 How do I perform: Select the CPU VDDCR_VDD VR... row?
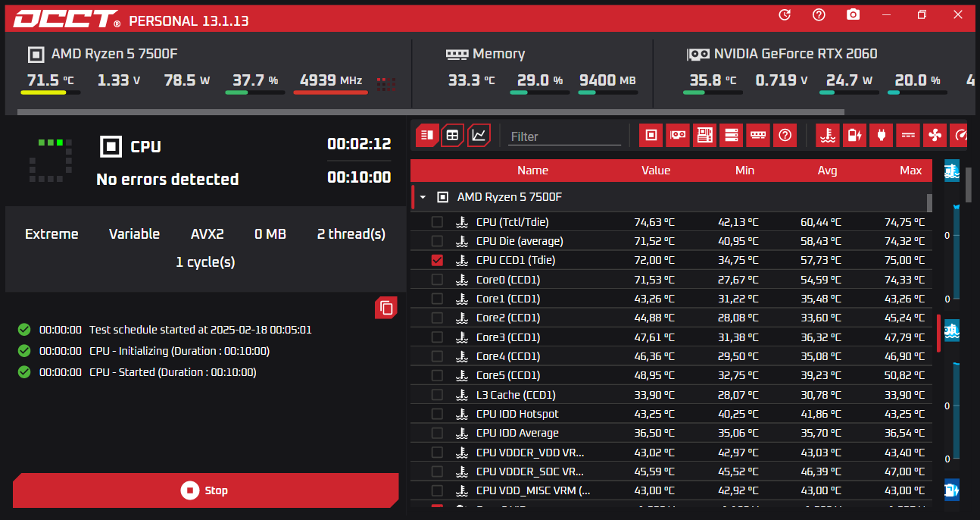[671, 453]
